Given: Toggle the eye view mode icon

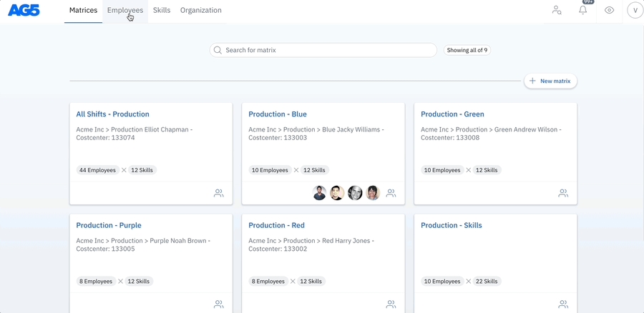Looking at the screenshot, I should tap(609, 10).
